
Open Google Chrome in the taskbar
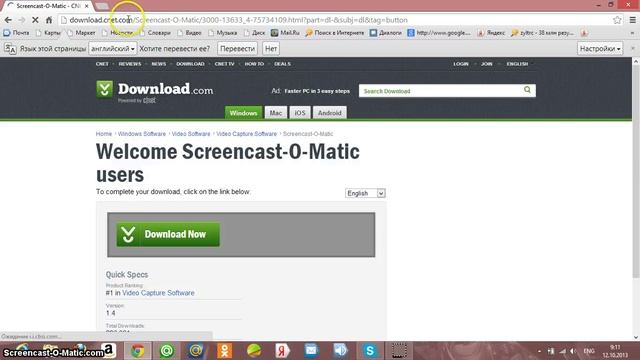point(138,351)
